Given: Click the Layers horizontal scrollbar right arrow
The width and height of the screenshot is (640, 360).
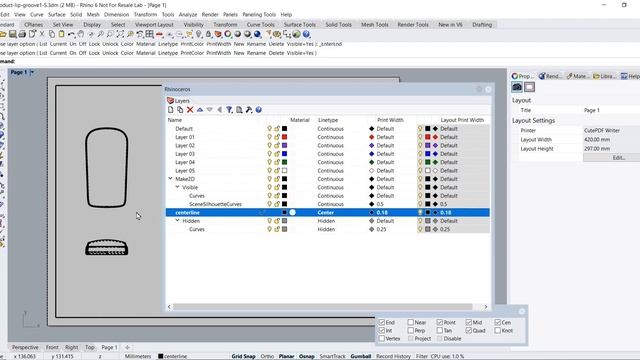Looking at the screenshot, I should (x=486, y=307).
